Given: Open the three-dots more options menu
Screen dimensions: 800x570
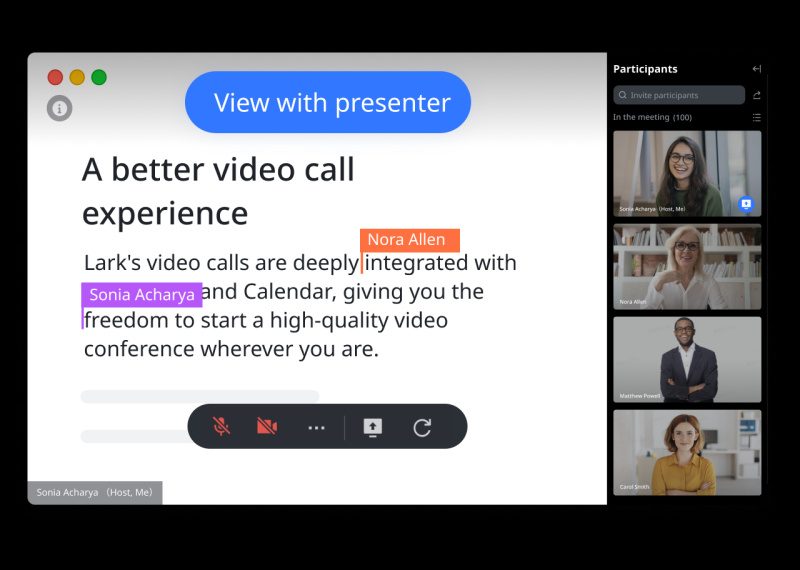Looking at the screenshot, I should pos(316,427).
